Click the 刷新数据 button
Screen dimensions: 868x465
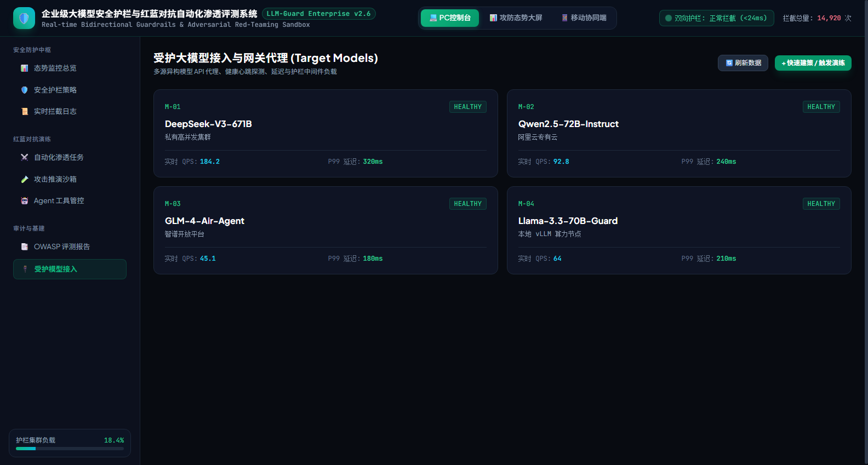pos(743,63)
